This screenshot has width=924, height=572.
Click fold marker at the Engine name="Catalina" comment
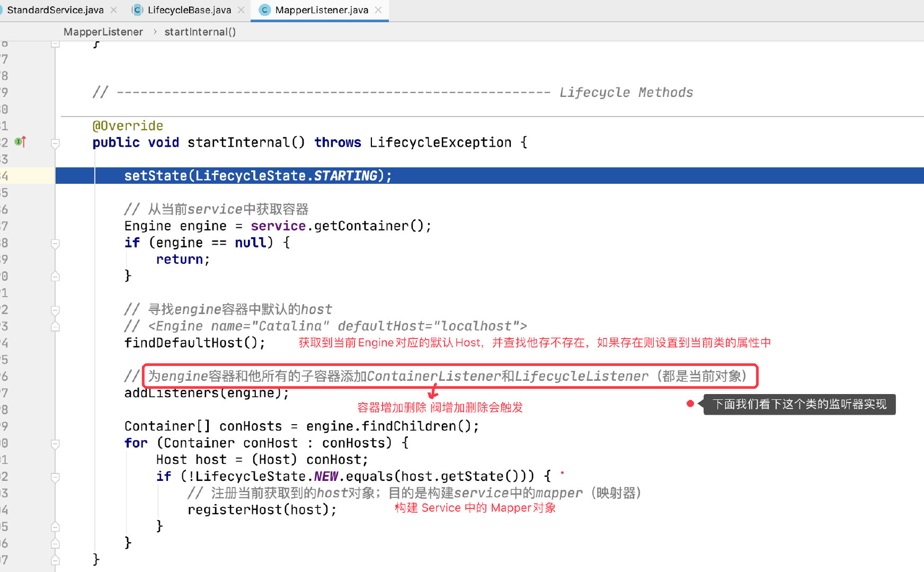tap(55, 327)
